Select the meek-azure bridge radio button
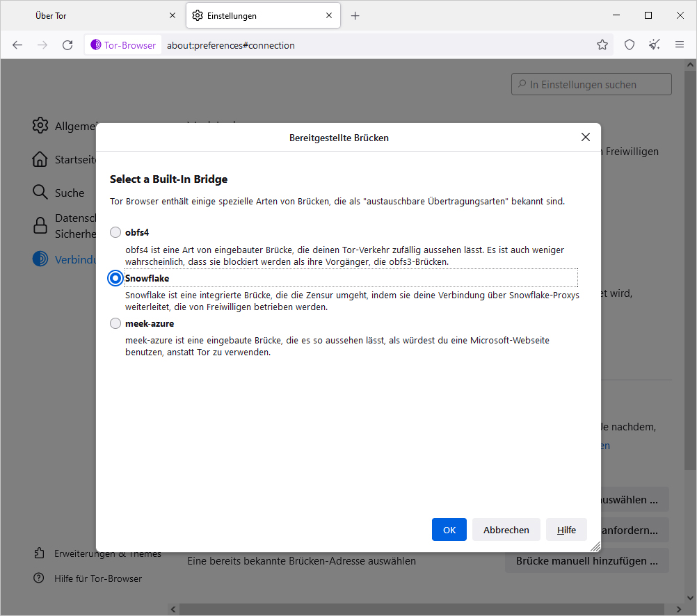The width and height of the screenshot is (697, 616). point(115,323)
